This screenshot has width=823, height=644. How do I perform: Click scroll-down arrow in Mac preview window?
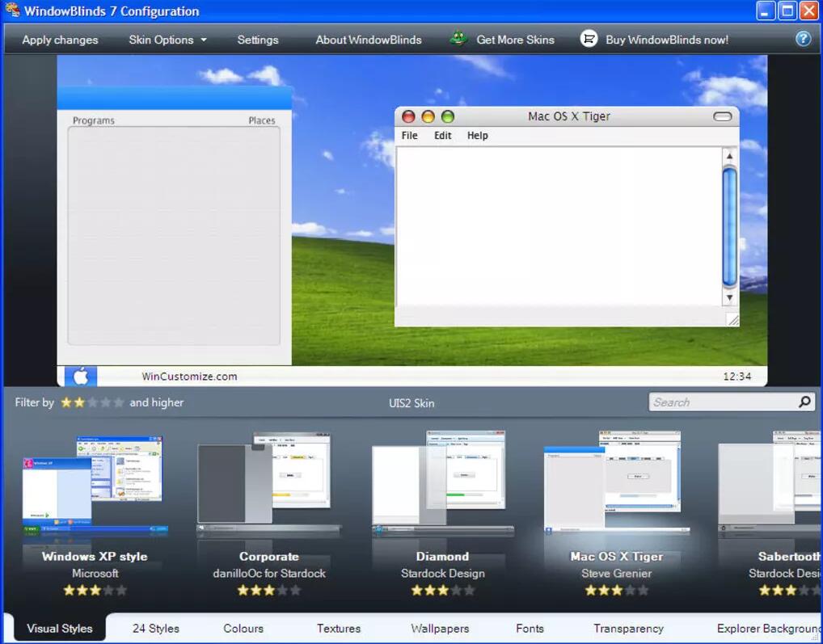729,298
